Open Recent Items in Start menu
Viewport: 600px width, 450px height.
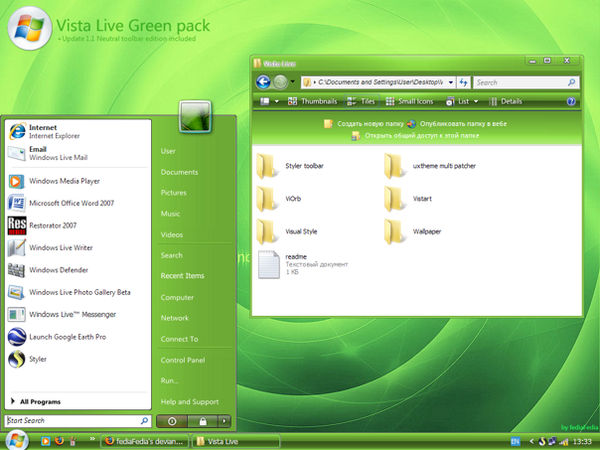coord(182,276)
